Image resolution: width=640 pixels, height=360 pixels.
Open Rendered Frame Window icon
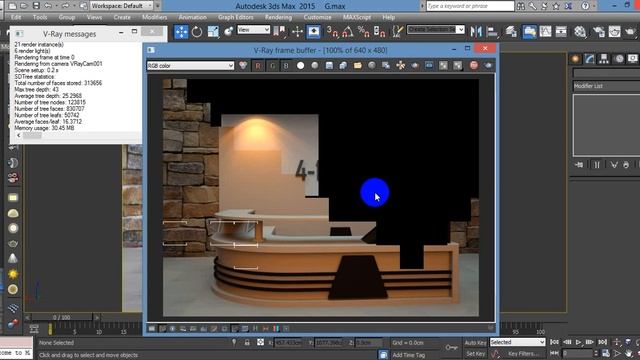coord(614,31)
